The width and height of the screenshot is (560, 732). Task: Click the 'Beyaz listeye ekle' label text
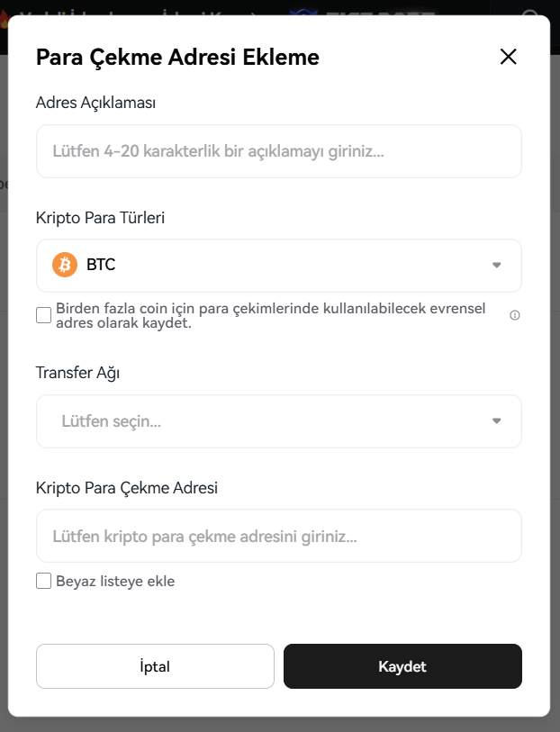click(x=115, y=582)
